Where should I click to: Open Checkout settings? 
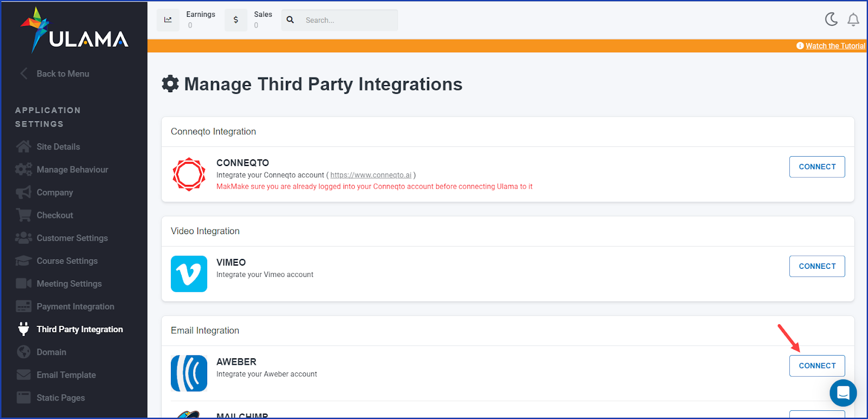55,215
